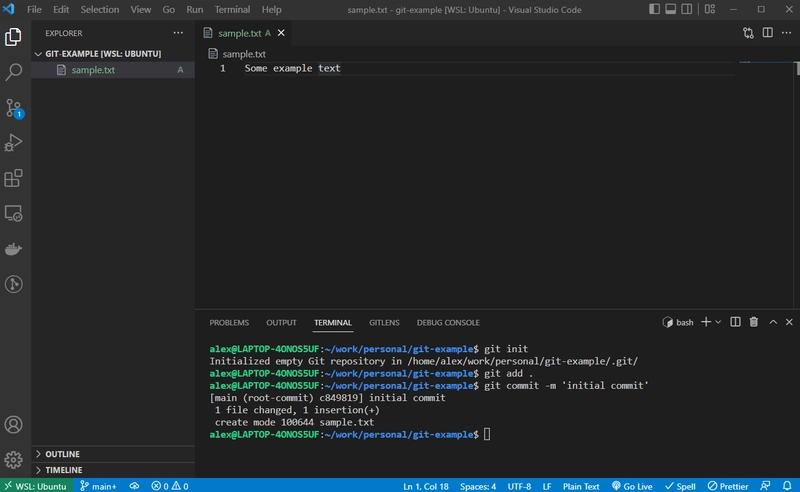This screenshot has height=492, width=800.
Task: Open errors and warnings count in status bar
Action: 170,486
